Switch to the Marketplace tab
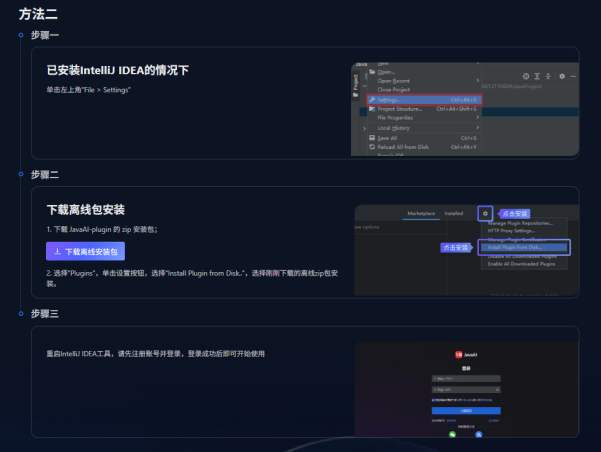 click(x=421, y=214)
